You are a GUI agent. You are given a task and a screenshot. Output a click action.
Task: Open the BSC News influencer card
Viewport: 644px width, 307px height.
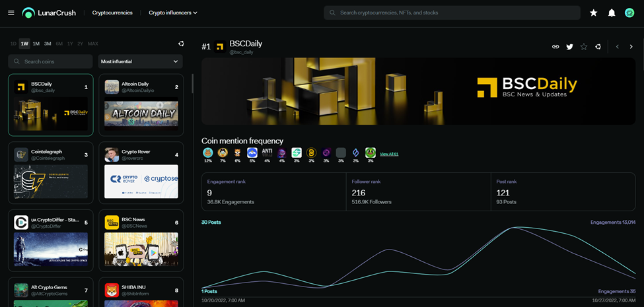pyautogui.click(x=141, y=240)
